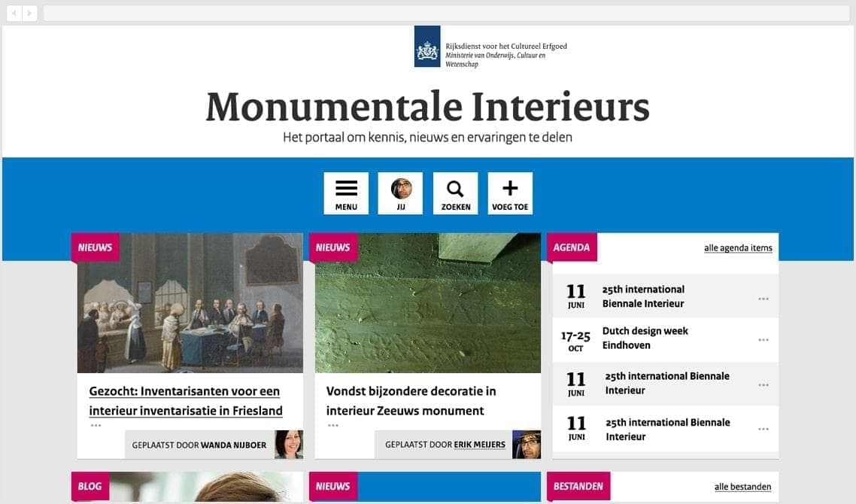The image size is (856, 504).
Task: Click the alle agenda items link
Action: click(x=738, y=248)
